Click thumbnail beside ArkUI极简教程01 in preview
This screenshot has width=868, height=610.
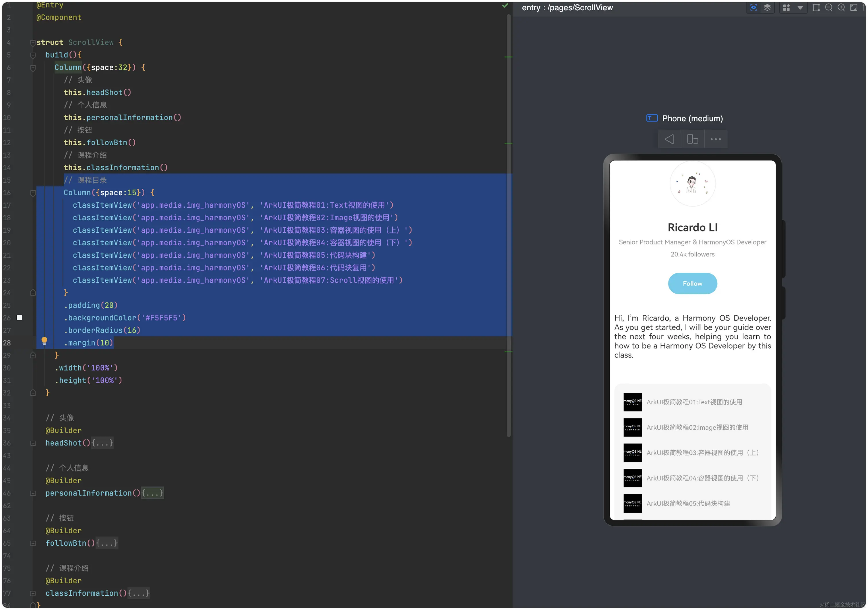coord(632,402)
